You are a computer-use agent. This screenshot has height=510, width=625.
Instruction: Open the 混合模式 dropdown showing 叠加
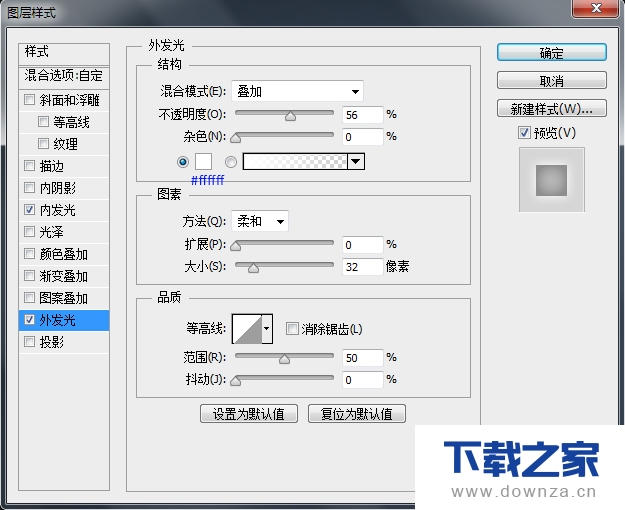click(x=297, y=91)
